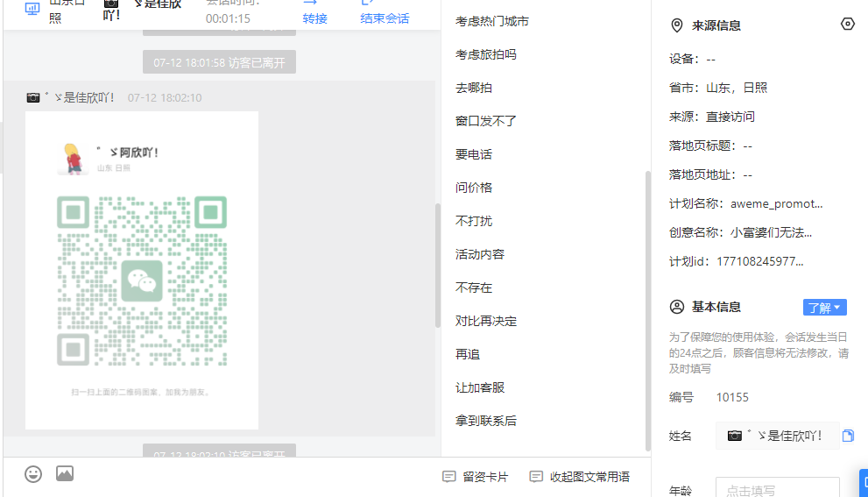868x497 pixels.
Task: Select quick phrase 不存在
Action: point(474,288)
